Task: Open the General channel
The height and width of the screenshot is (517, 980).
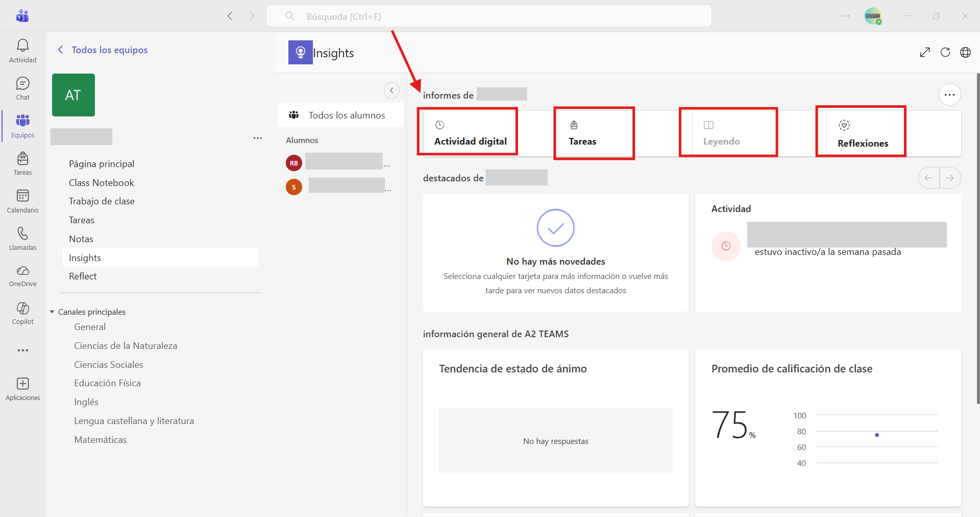Action: pos(90,326)
